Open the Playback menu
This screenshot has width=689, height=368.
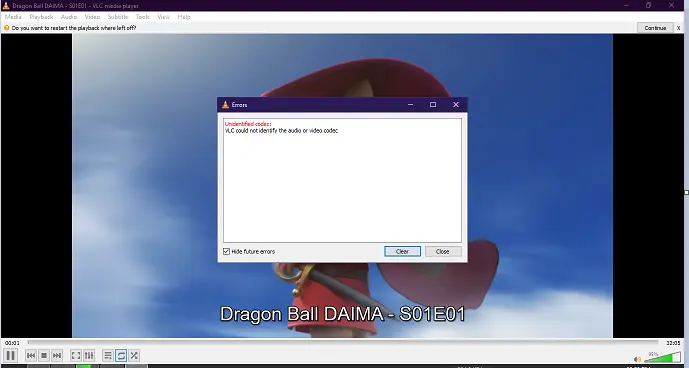tap(41, 17)
